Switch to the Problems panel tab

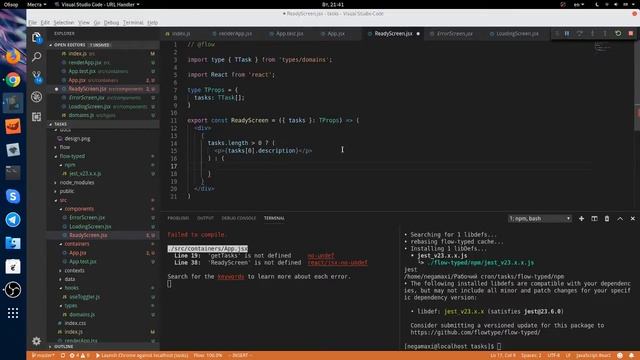(178, 218)
